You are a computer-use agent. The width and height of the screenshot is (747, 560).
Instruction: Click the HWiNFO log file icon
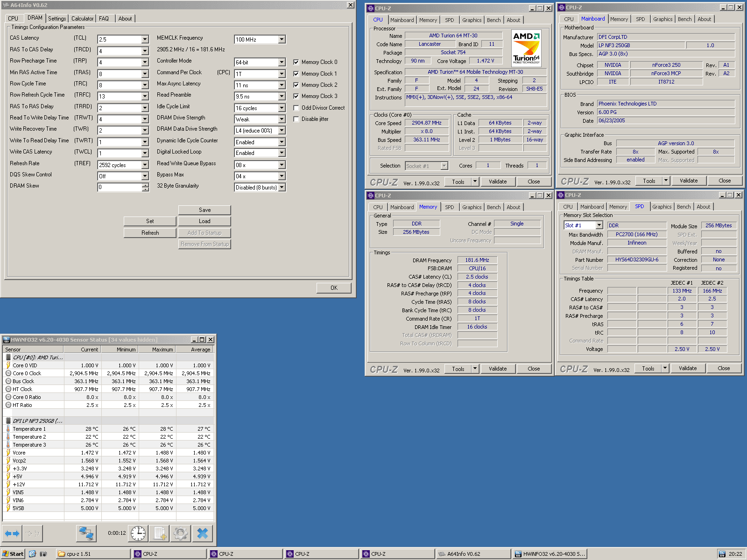click(x=160, y=533)
